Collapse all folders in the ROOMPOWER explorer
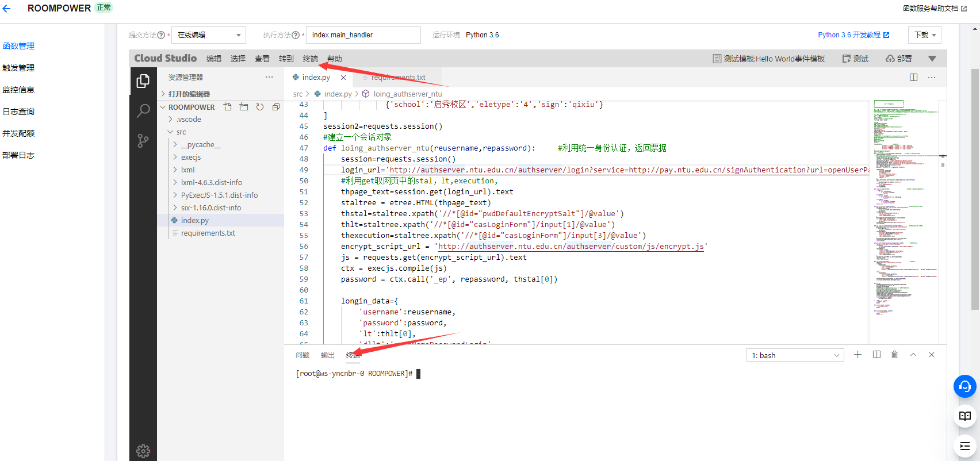Image resolution: width=980 pixels, height=461 pixels. click(x=276, y=107)
